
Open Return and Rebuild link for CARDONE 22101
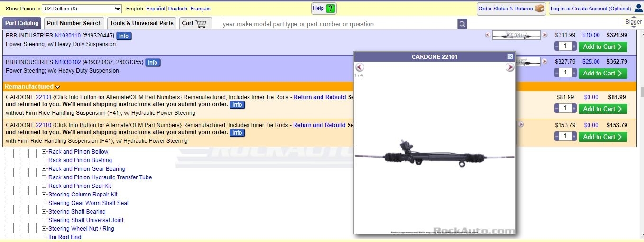pos(320,97)
